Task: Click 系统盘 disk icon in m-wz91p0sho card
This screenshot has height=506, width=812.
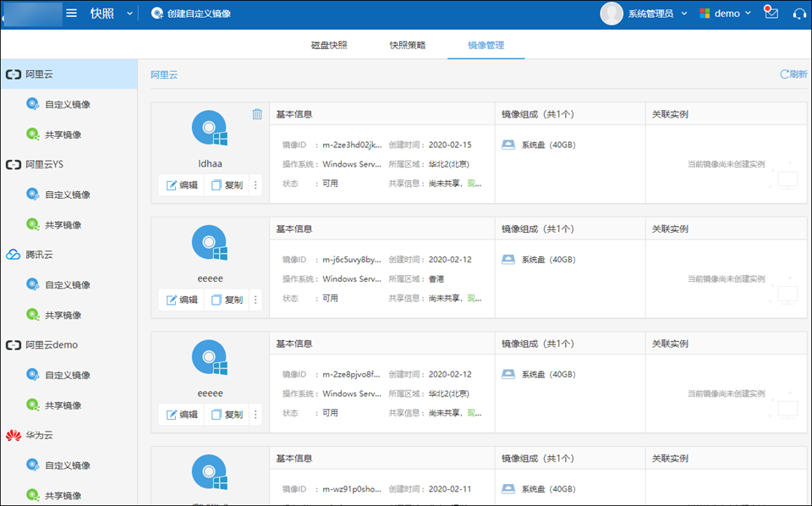Action: [x=508, y=489]
